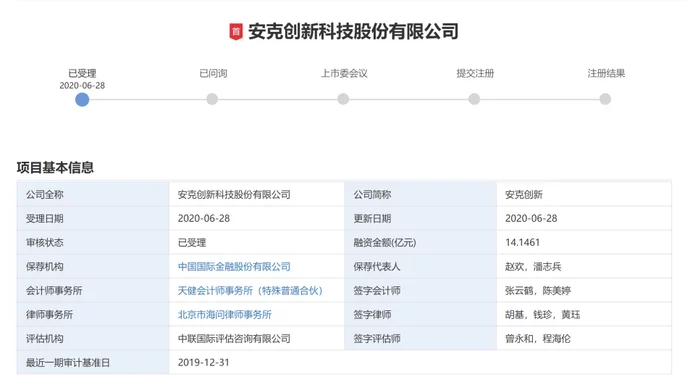Click the 签字律师 names 胡基，钱珍，黄珏
Screen dimensions: 690x385
(x=543, y=315)
